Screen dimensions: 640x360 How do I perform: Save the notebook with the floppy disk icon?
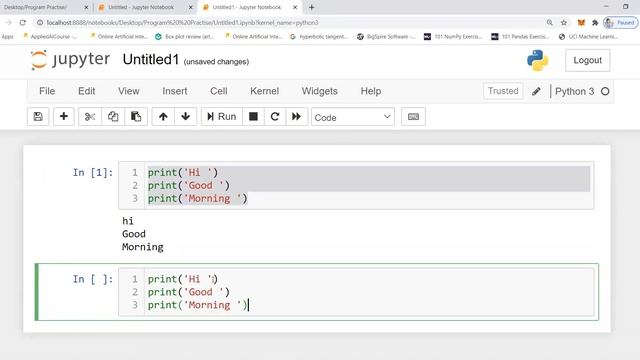(x=38, y=117)
